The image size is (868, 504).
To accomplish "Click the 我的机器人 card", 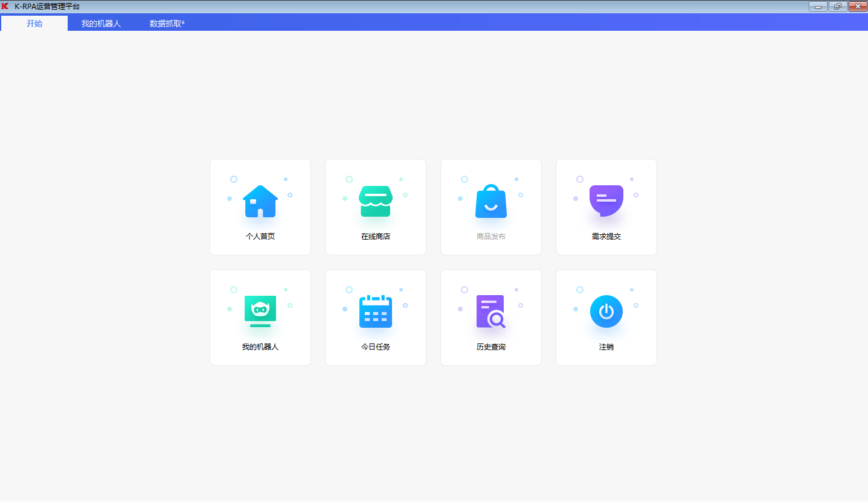I will [260, 317].
